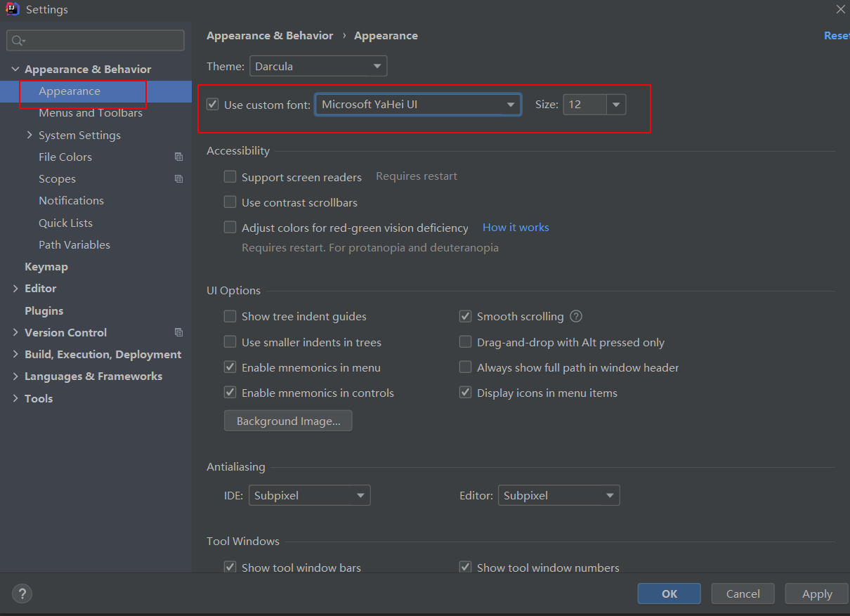Uncheck Enable mnemonics in menu
Viewport: 850px width, 616px height.
click(x=230, y=367)
